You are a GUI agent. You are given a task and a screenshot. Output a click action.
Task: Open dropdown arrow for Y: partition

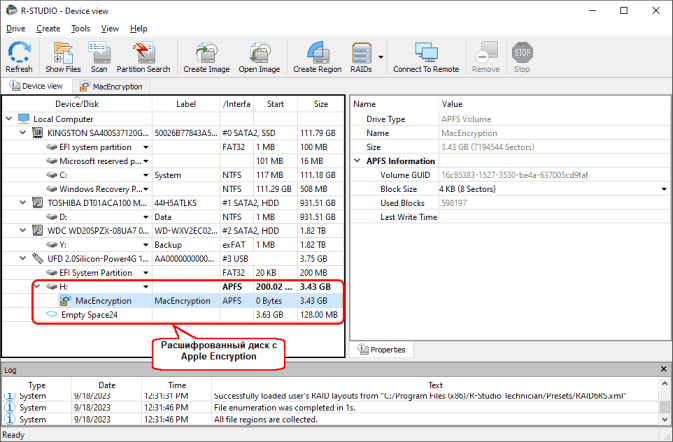coord(146,245)
